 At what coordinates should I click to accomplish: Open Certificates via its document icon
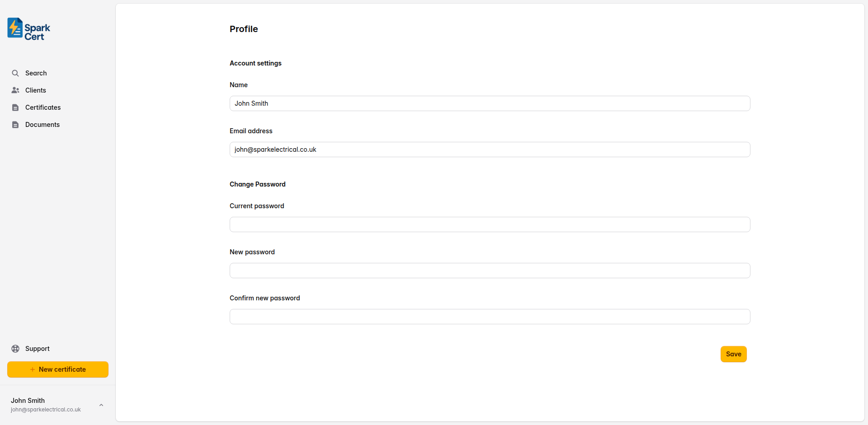(x=15, y=107)
